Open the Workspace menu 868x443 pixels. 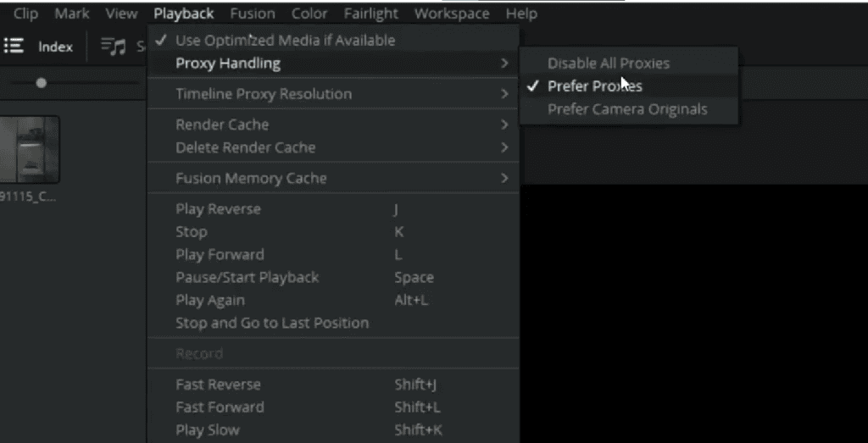tap(451, 14)
